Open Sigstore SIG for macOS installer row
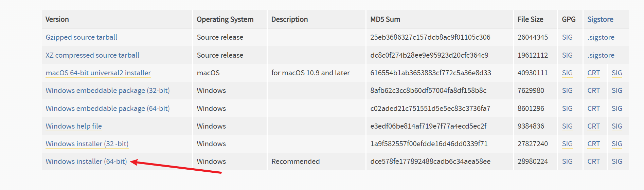644x190 pixels. 617,73
